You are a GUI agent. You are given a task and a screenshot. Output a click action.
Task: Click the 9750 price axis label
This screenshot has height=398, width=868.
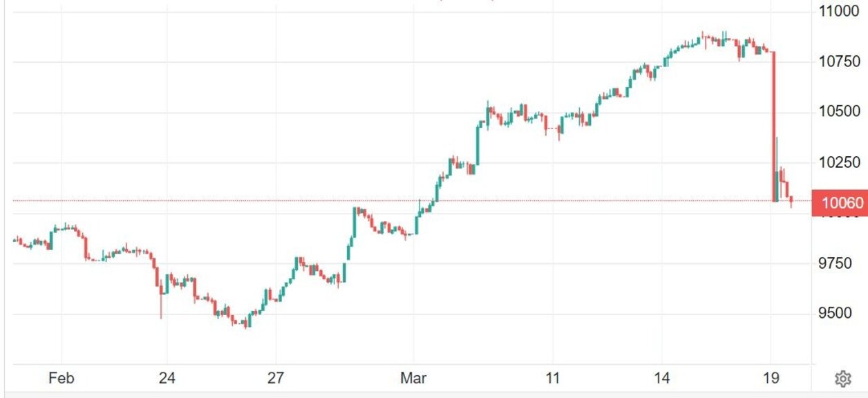[839, 263]
